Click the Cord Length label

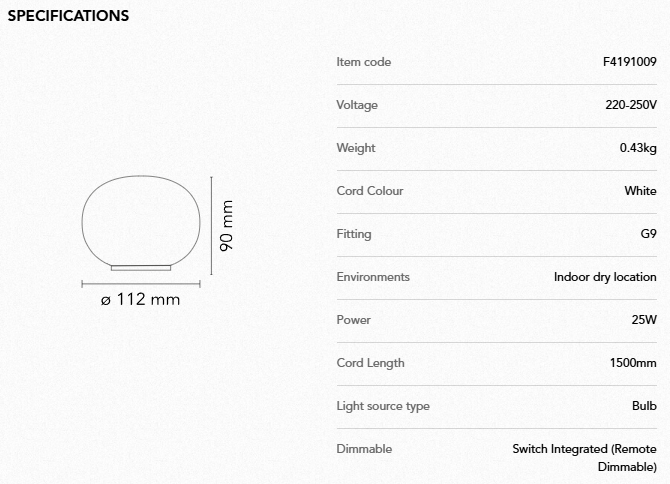(371, 363)
